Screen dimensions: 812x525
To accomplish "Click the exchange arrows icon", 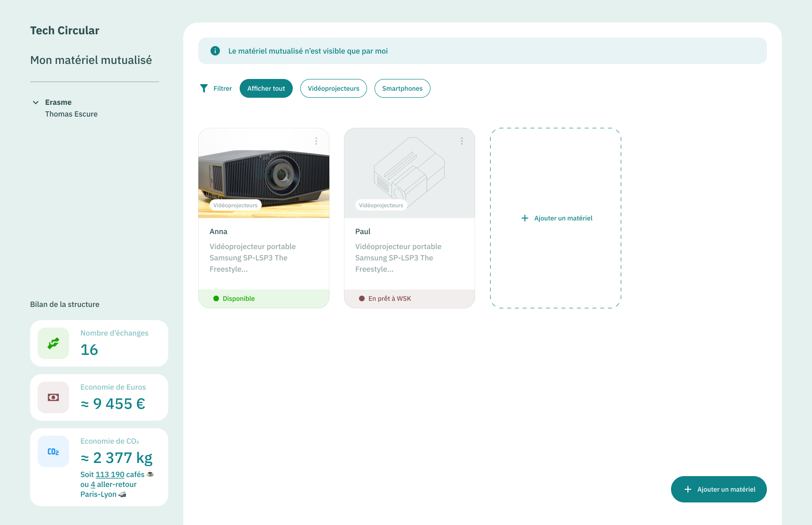I will [x=53, y=344].
